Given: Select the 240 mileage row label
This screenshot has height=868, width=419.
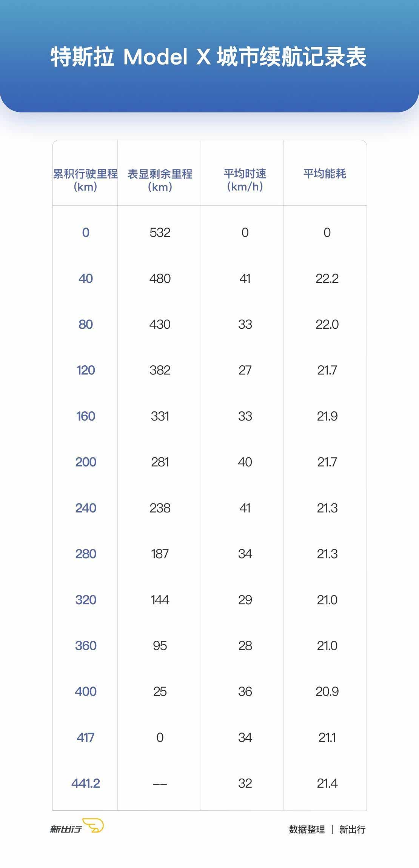Looking at the screenshot, I should [x=86, y=508].
